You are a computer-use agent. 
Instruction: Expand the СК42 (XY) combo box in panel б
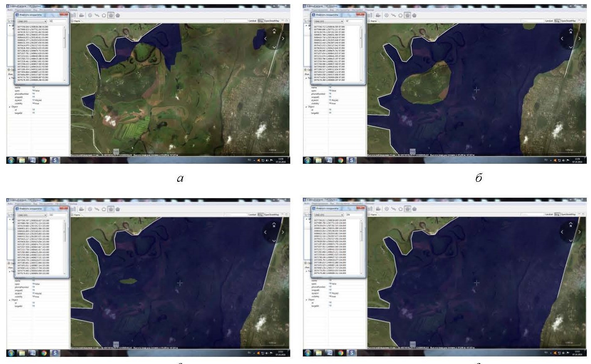(x=341, y=21)
